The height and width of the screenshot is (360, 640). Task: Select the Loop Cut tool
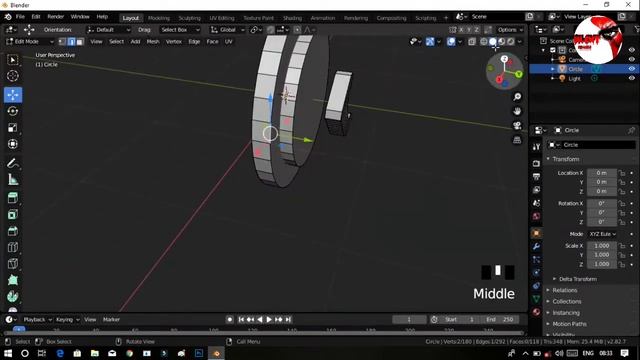pyautogui.click(x=13, y=247)
